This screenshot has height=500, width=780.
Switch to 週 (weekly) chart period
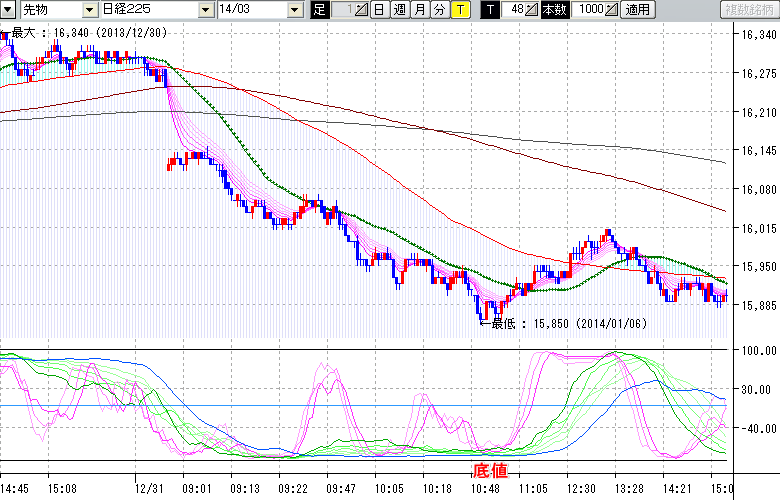[399, 10]
